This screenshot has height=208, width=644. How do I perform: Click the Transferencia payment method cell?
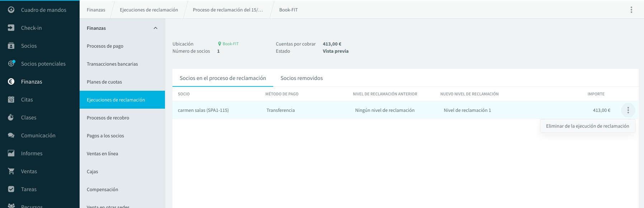coord(281,110)
